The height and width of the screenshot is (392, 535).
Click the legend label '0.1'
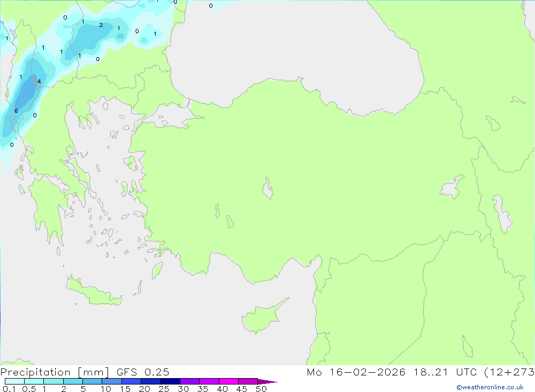[x=9, y=389]
